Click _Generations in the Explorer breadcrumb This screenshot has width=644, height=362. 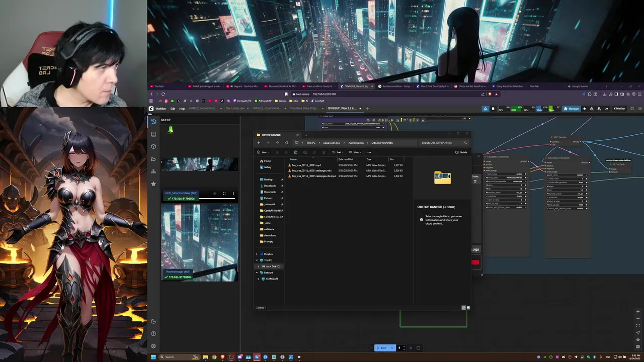pos(356,143)
